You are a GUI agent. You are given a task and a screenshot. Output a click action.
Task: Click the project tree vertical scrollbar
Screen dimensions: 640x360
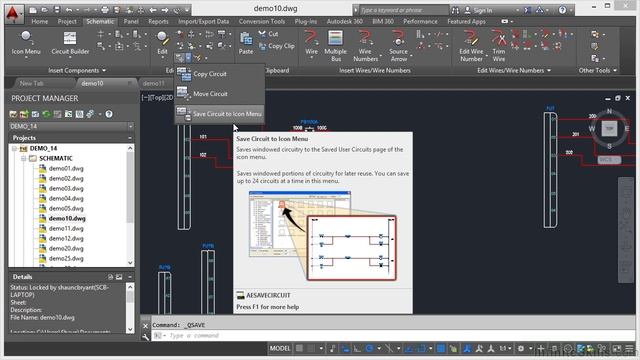[130, 188]
